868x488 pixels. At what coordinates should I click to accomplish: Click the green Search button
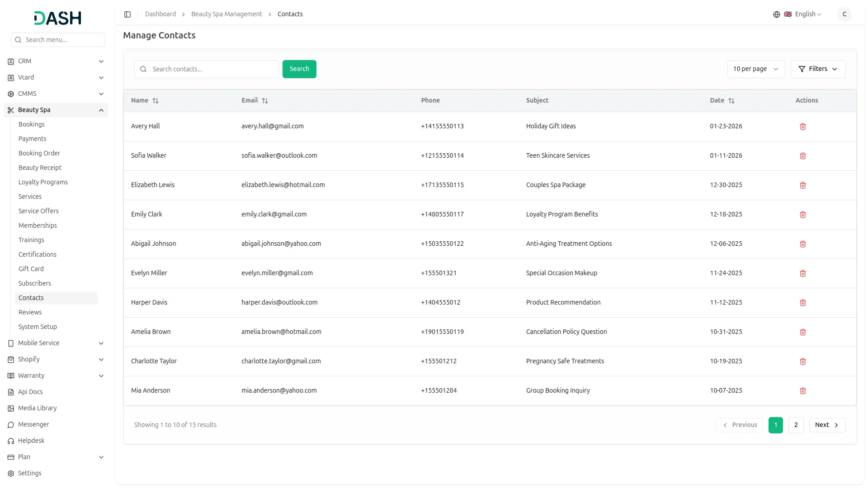299,69
